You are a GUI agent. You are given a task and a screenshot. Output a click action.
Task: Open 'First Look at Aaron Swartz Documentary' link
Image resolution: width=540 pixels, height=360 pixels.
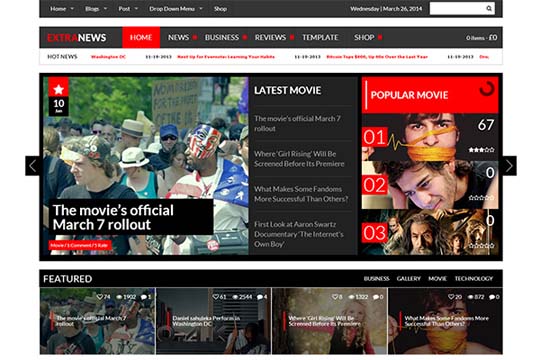[x=299, y=234]
